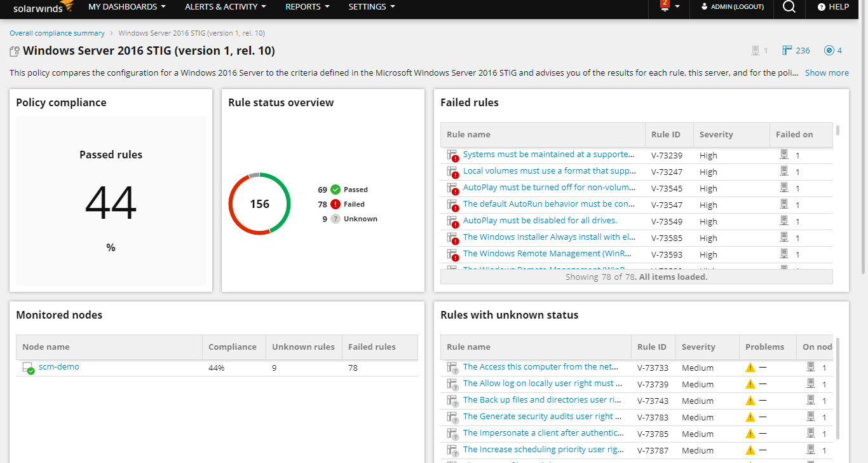
Task: Sort Failed rules by Rule ID header
Action: tap(669, 135)
